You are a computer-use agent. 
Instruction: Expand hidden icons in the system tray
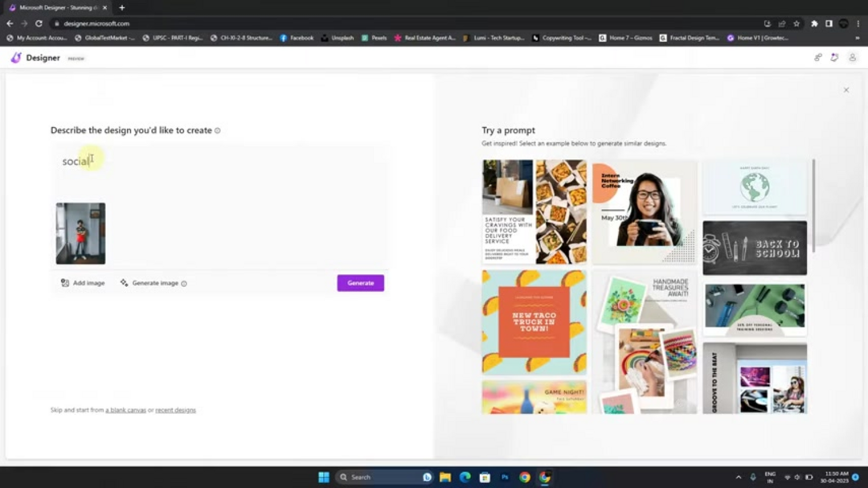[x=738, y=476]
